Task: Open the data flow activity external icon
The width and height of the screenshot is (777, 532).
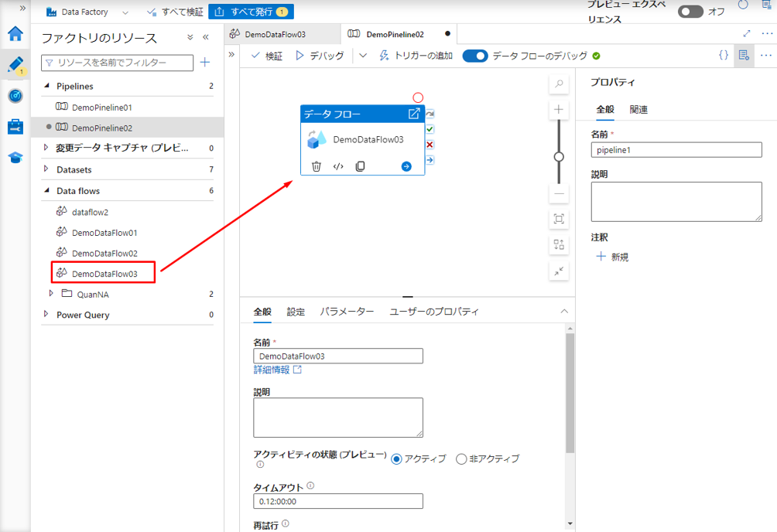Action: pyautogui.click(x=414, y=114)
